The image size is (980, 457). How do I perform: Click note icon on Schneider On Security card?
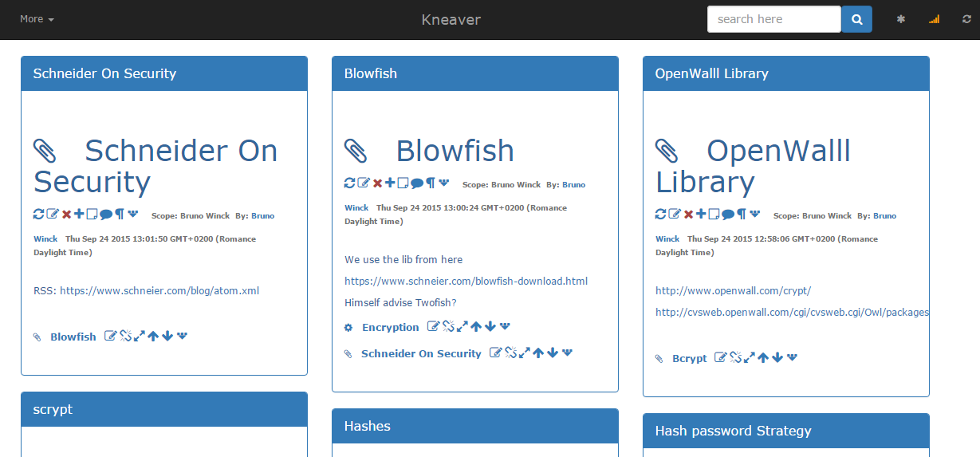click(92, 214)
